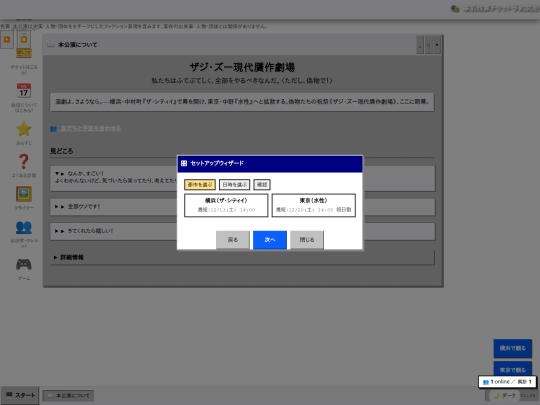Click the disclaimer text line under the header
Screen dimensions: 540x405
pyautogui.click(x=134, y=26)
